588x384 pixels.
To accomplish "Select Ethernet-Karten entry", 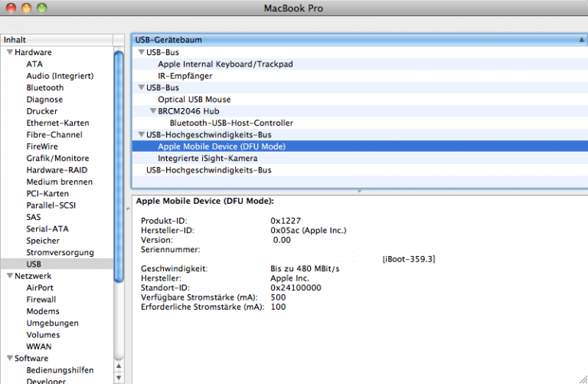I will [57, 123].
